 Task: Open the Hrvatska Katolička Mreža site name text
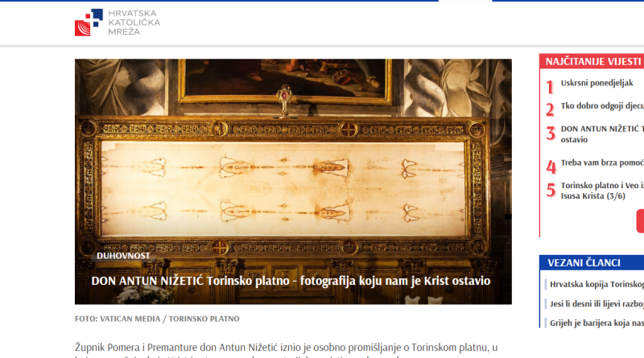coord(134,23)
